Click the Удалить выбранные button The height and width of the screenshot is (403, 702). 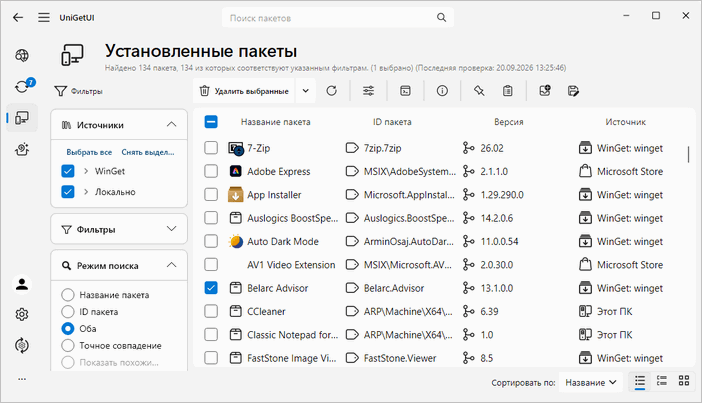click(x=244, y=91)
